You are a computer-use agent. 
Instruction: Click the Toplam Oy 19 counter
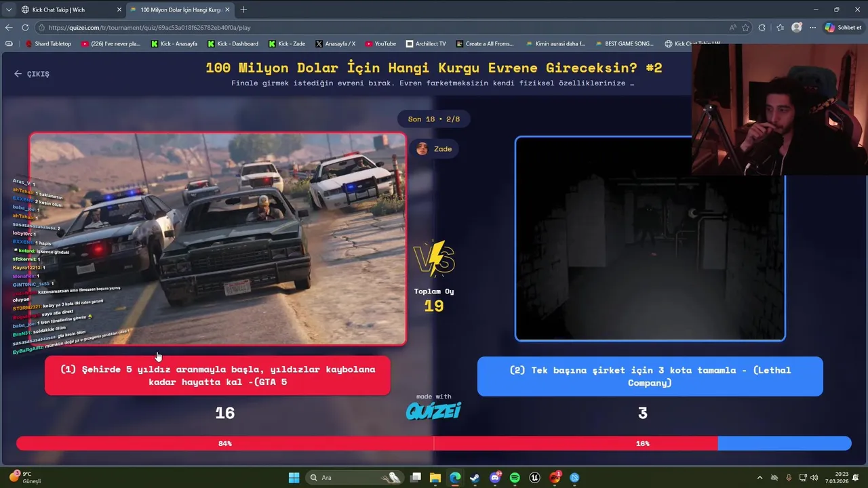[434, 300]
